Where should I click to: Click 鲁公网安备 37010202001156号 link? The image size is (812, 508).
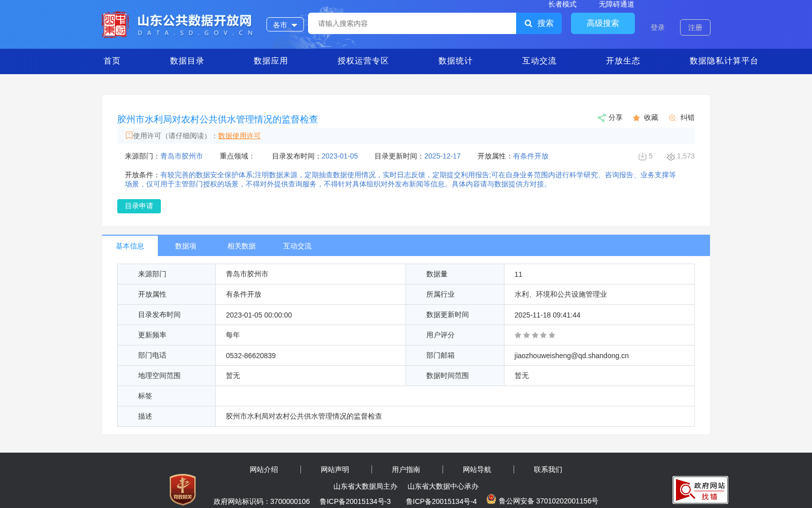point(549,501)
